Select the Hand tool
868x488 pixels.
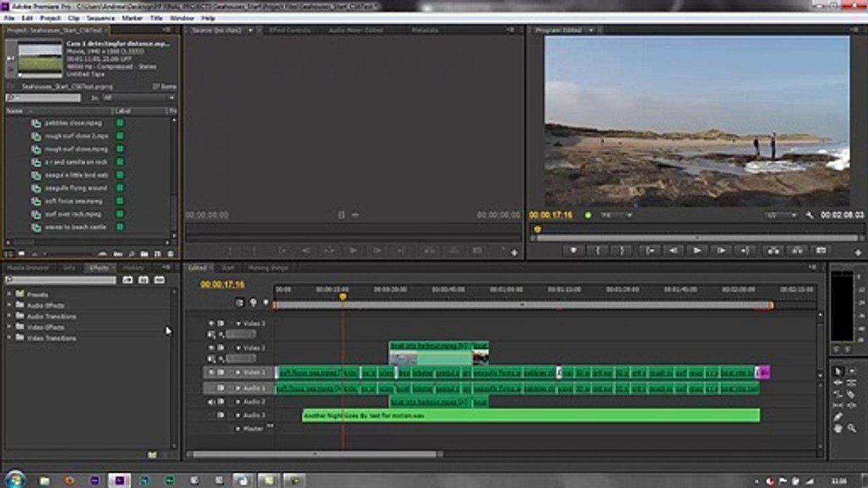point(838,428)
